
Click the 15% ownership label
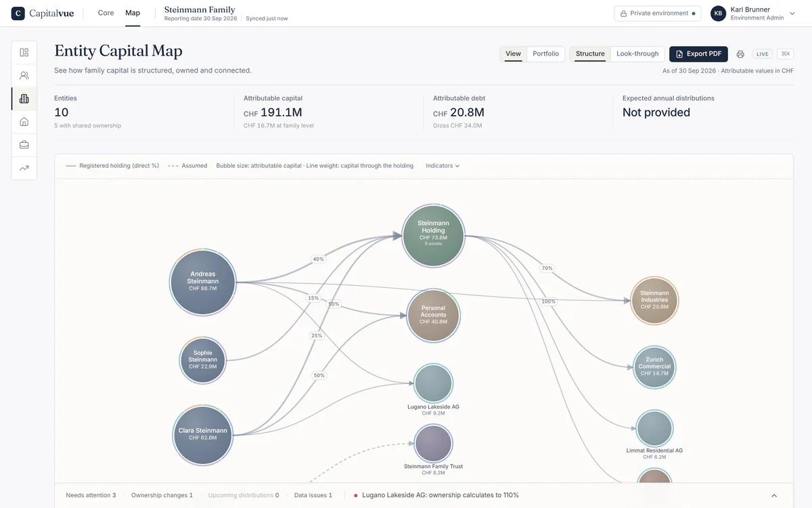pos(313,298)
